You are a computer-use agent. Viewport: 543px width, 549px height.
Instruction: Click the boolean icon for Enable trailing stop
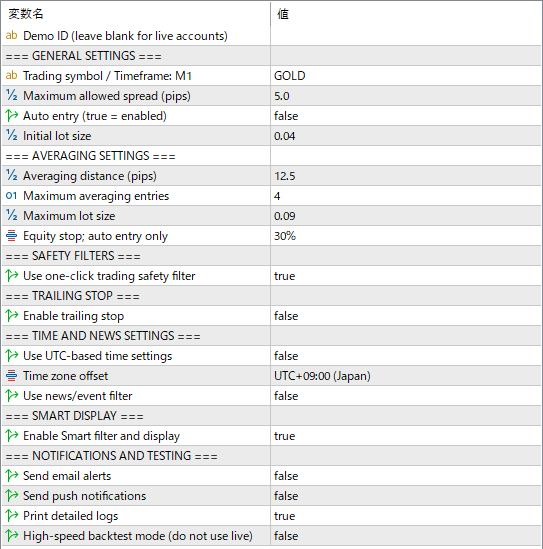pyautogui.click(x=12, y=315)
